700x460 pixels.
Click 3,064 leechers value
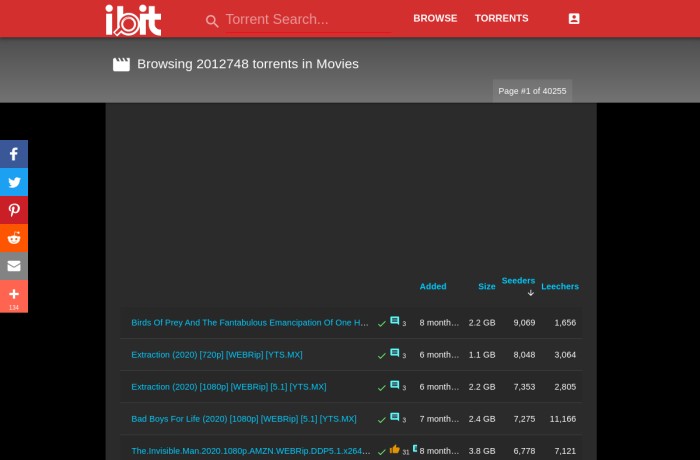click(x=565, y=355)
